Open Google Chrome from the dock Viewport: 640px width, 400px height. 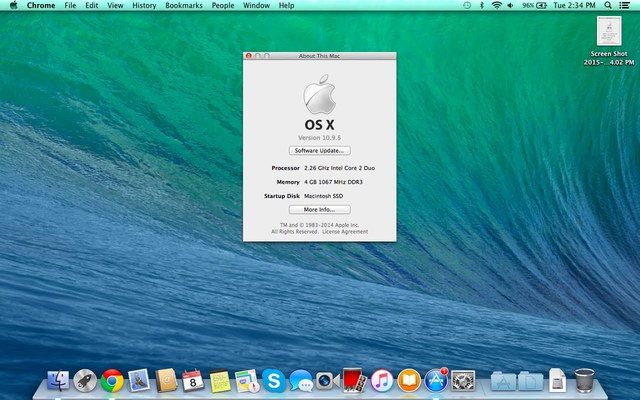112,380
